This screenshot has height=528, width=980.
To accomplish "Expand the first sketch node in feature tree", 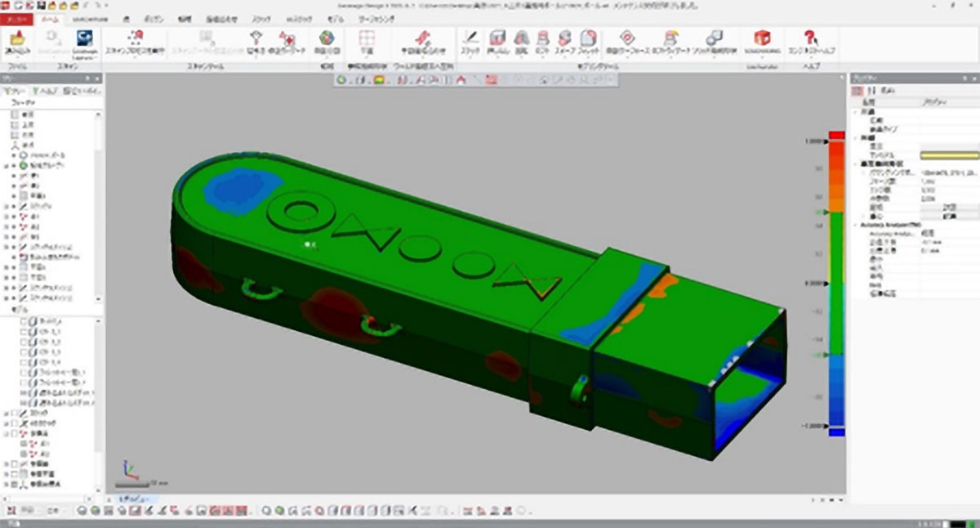I will coord(6,208).
